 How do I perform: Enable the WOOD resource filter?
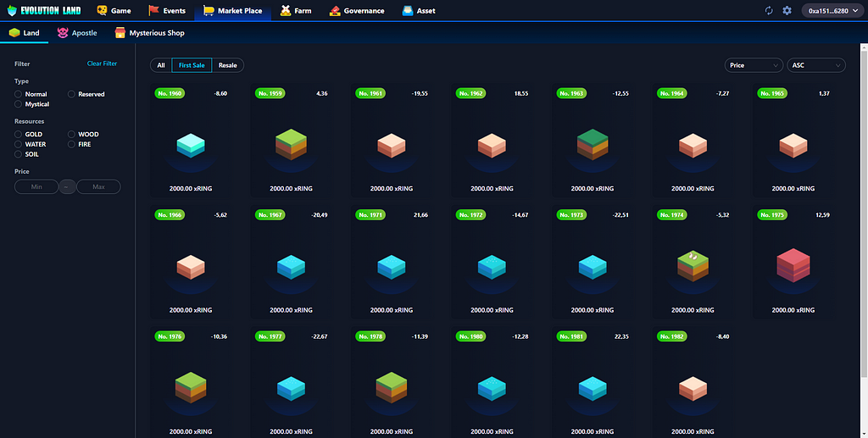click(x=71, y=135)
